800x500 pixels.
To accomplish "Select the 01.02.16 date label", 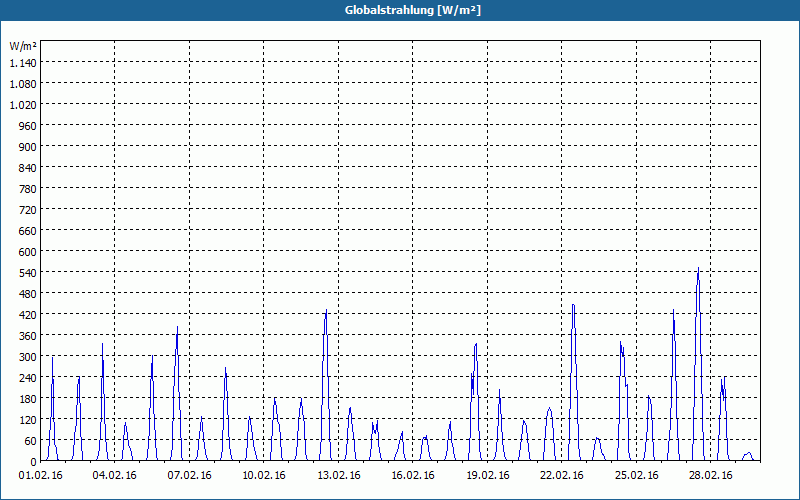I will click(x=40, y=476).
